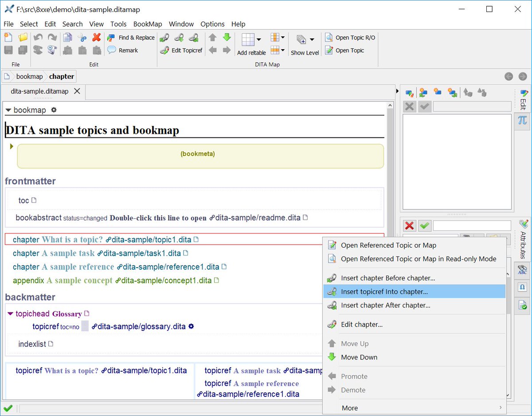Viewport: 532px width, 416px height.
Task: Click insert-topicref-into chain icon in toolbar
Action: [x=179, y=38]
